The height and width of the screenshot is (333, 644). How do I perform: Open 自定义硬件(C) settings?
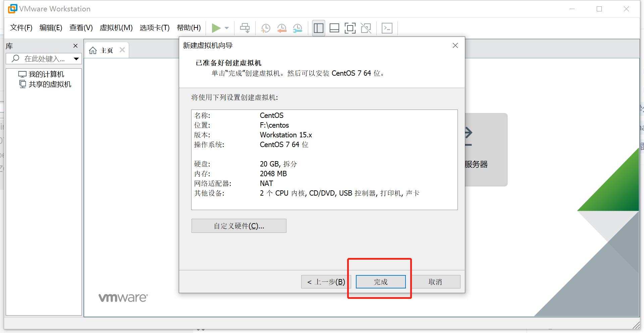coord(238,225)
